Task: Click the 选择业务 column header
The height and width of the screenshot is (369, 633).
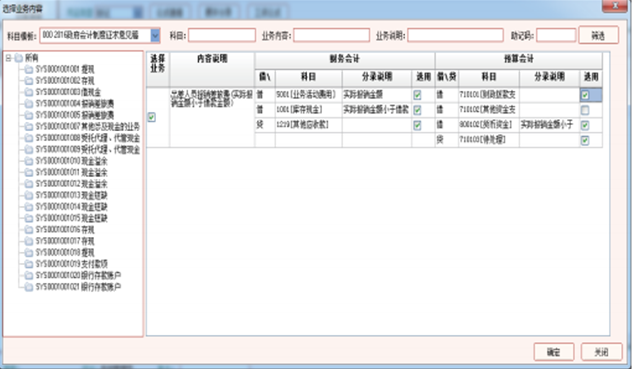Action: pos(158,69)
